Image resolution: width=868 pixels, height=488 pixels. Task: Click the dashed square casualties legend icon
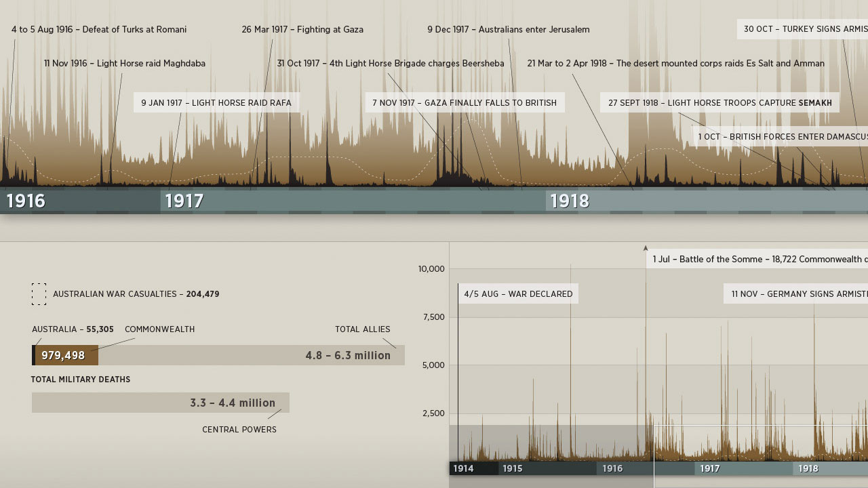(x=39, y=294)
